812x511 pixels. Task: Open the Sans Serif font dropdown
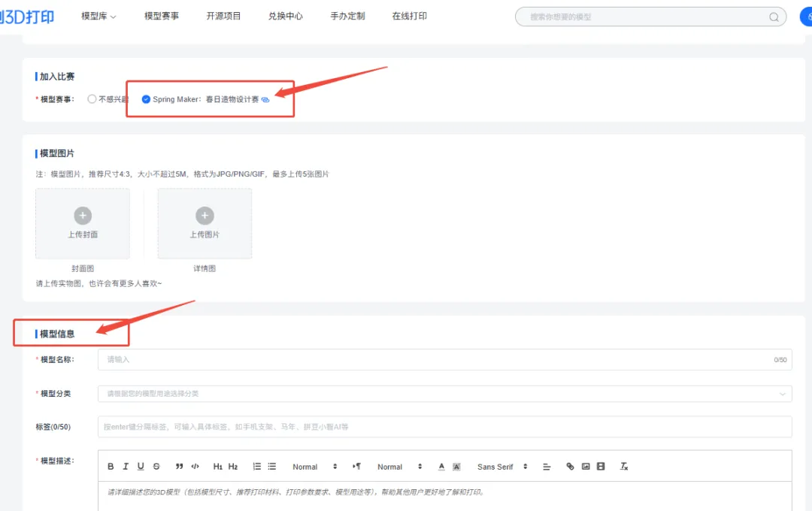(502, 467)
